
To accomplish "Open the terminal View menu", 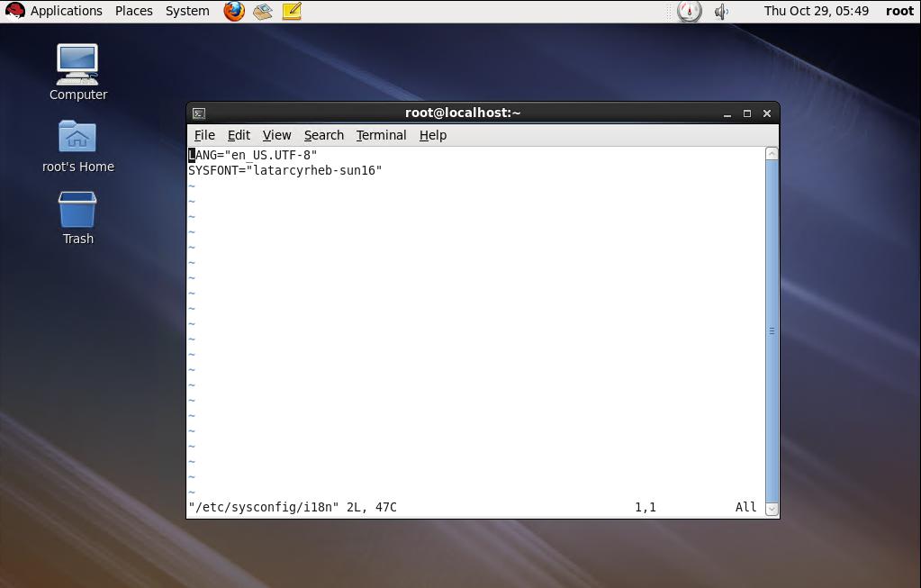I will point(276,135).
